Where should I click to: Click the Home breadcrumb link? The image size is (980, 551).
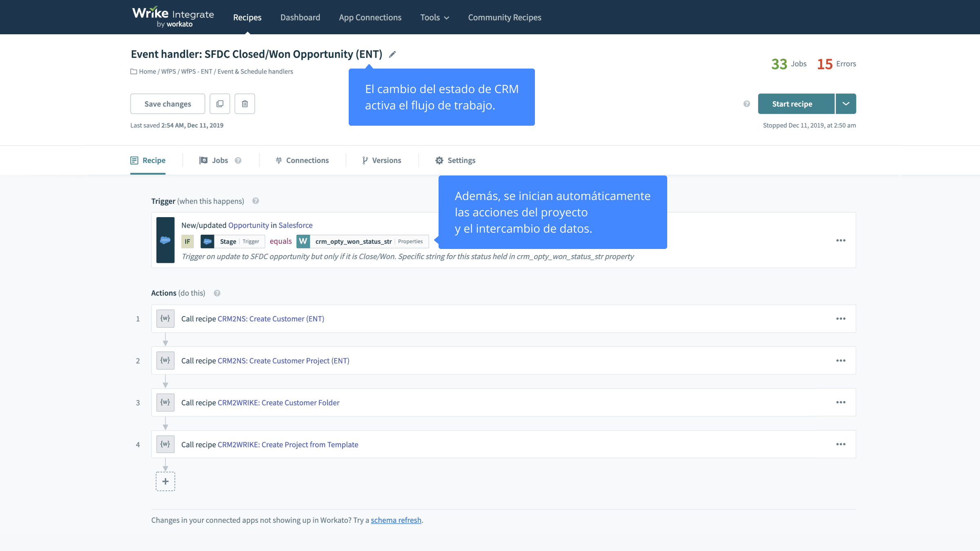[147, 71]
